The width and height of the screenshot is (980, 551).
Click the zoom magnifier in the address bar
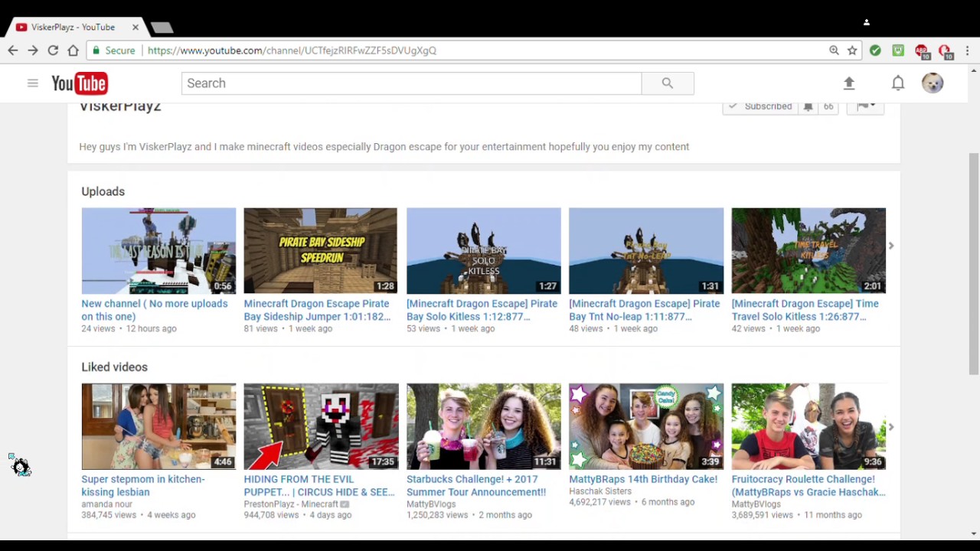(x=834, y=51)
